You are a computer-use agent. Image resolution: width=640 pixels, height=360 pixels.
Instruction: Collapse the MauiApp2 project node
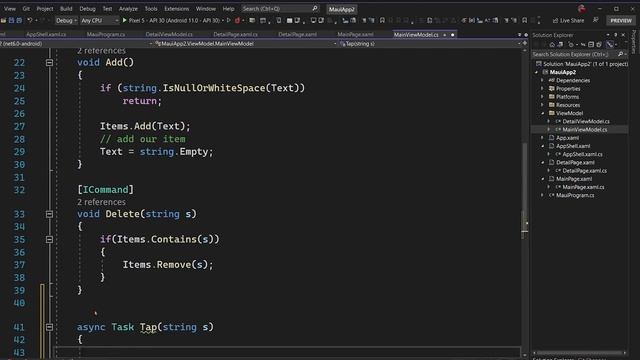537,72
